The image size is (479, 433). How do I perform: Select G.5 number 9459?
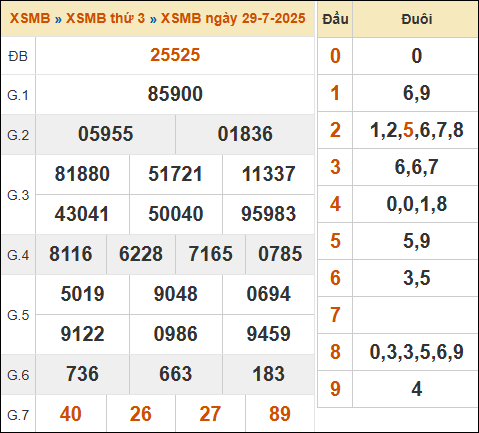coord(268,334)
